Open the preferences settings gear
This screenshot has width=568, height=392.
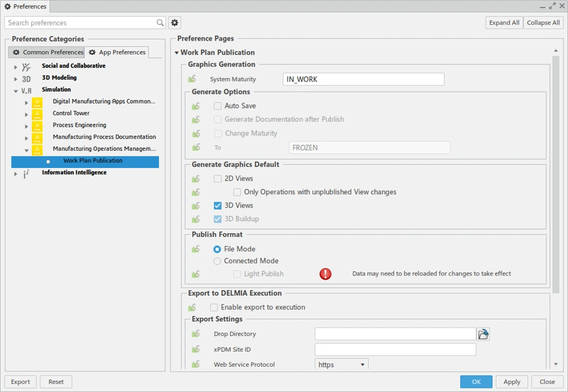coord(175,23)
